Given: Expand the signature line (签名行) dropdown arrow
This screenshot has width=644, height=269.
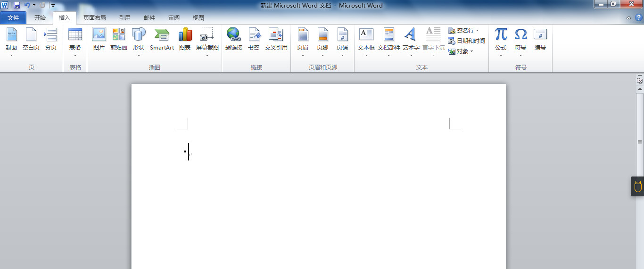Looking at the screenshot, I should (x=477, y=31).
